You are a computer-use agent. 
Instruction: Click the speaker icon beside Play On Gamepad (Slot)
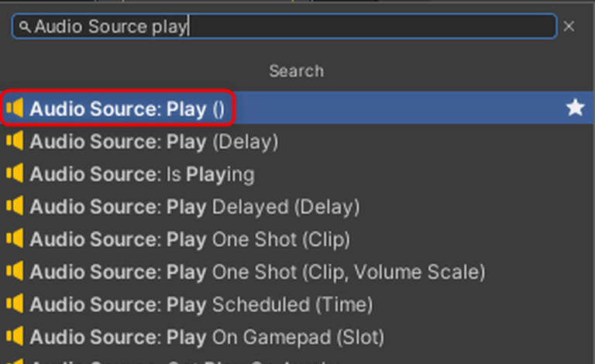point(15,336)
